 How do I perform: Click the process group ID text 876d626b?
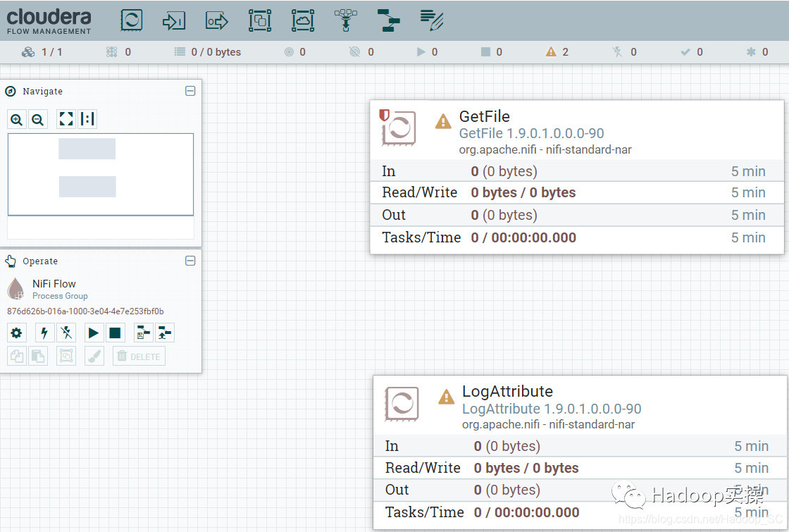click(x=85, y=311)
